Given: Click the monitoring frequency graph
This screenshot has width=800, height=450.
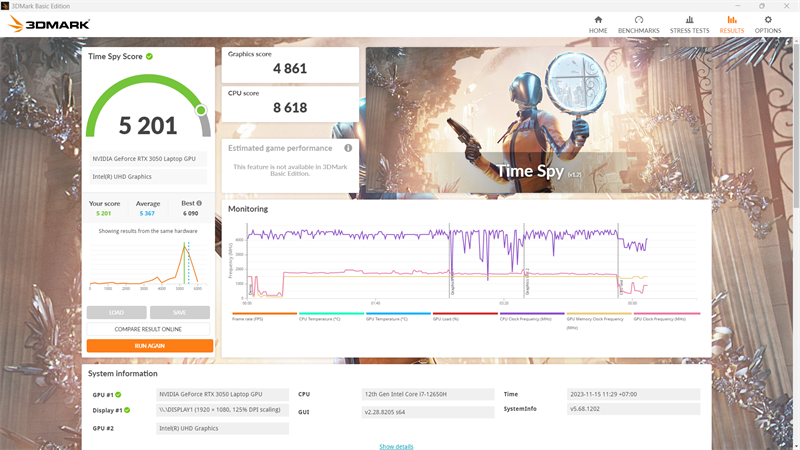Looking at the screenshot, I should [462, 263].
